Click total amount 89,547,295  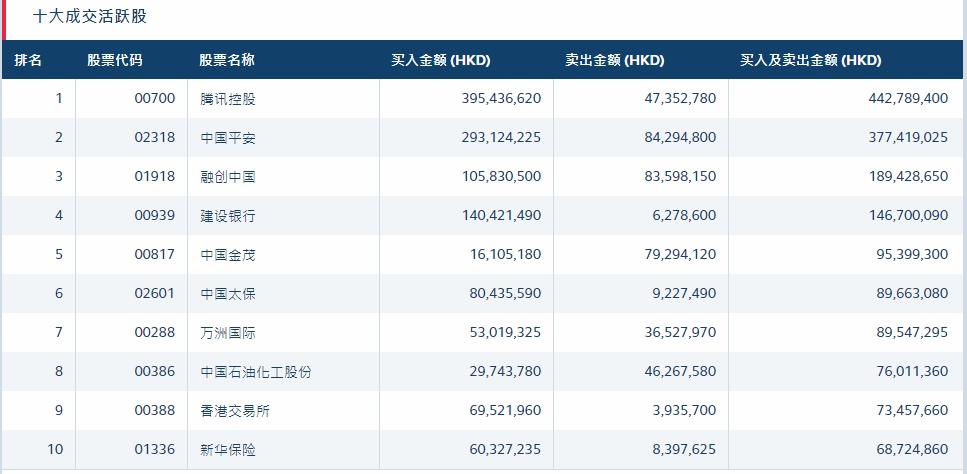(912, 332)
